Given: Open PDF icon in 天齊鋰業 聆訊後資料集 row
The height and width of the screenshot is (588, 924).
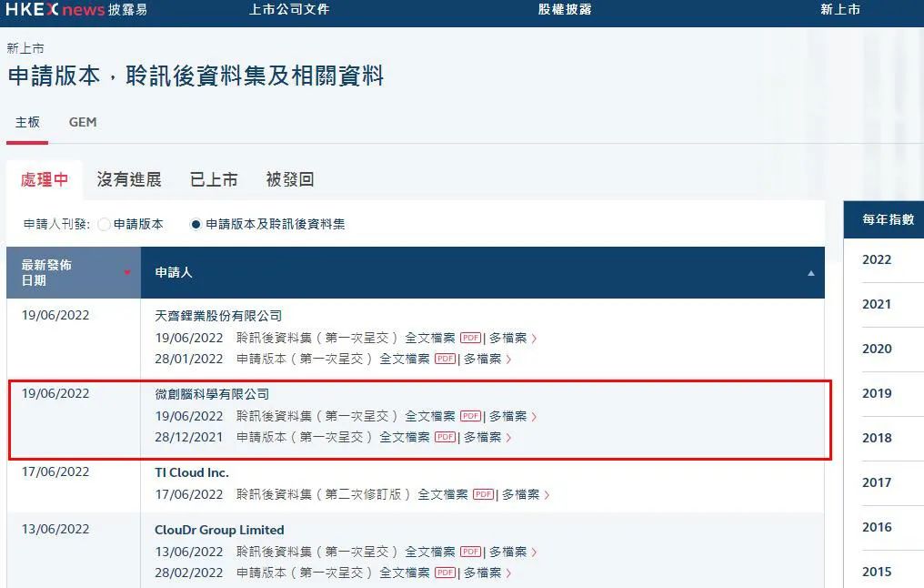Looking at the screenshot, I should click(469, 338).
